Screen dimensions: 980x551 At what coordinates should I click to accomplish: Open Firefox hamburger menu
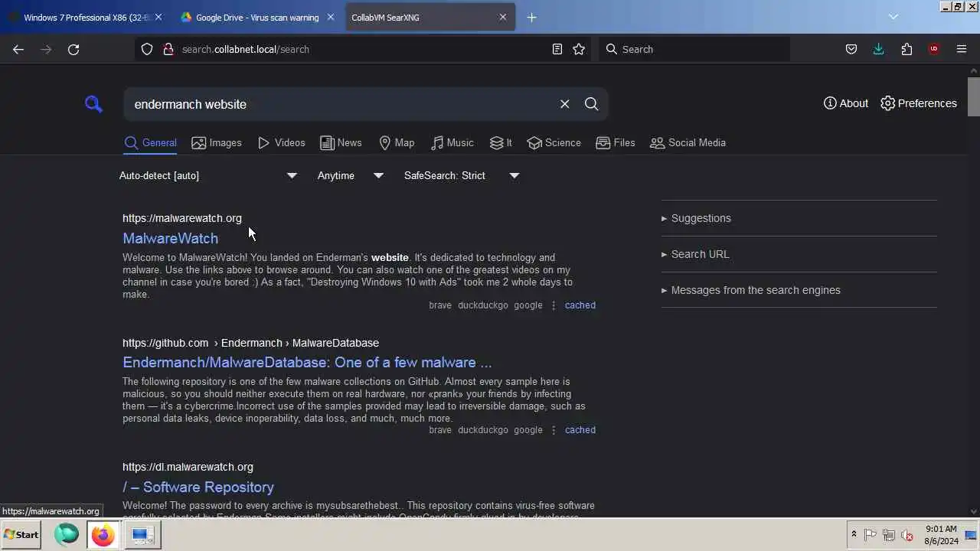coord(962,49)
